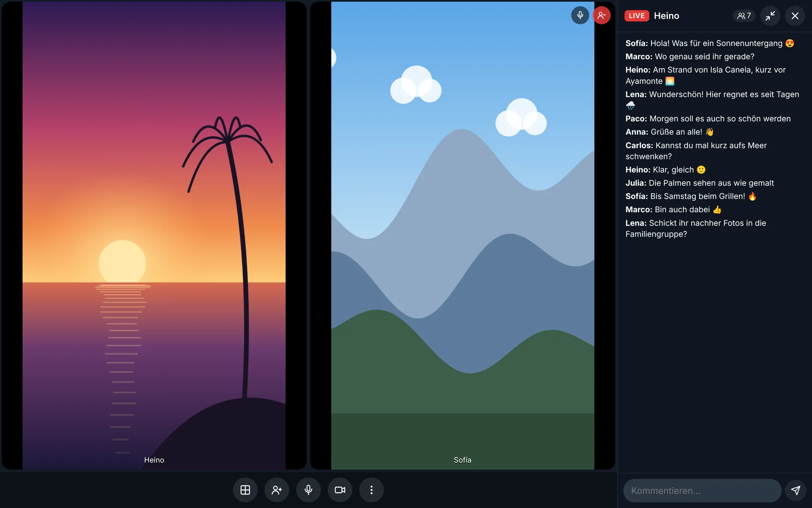Mute Sofía's microphone on her video
The height and width of the screenshot is (508, 812).
[x=580, y=15]
